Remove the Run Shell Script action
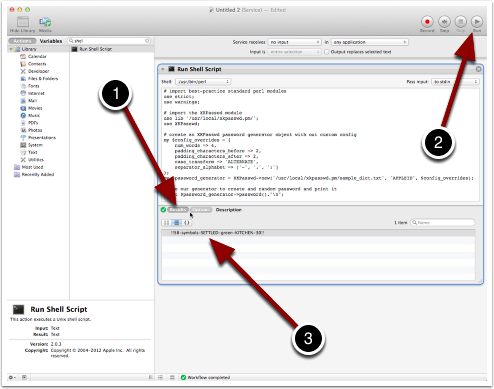This screenshot has height=389, width=494. 478,69
